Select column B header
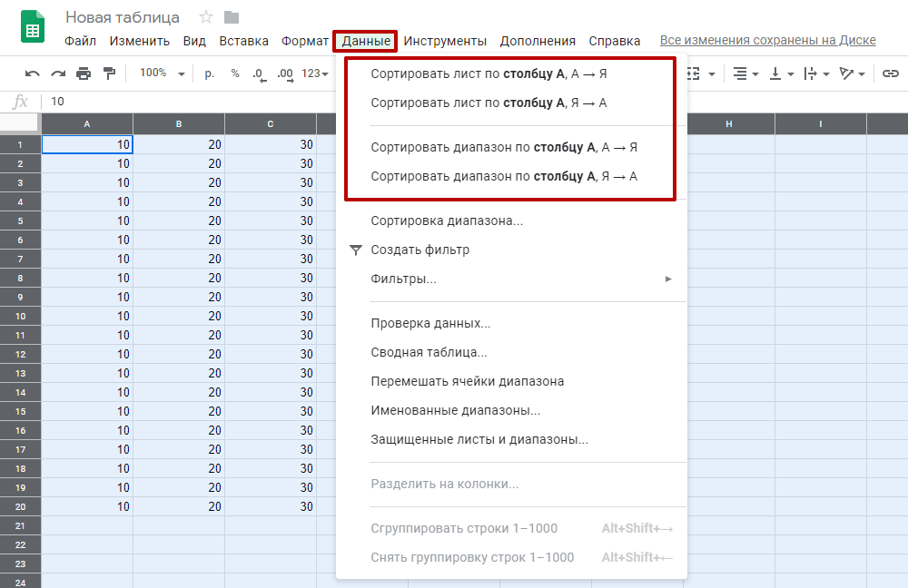The image size is (908, 588). pyautogui.click(x=179, y=123)
